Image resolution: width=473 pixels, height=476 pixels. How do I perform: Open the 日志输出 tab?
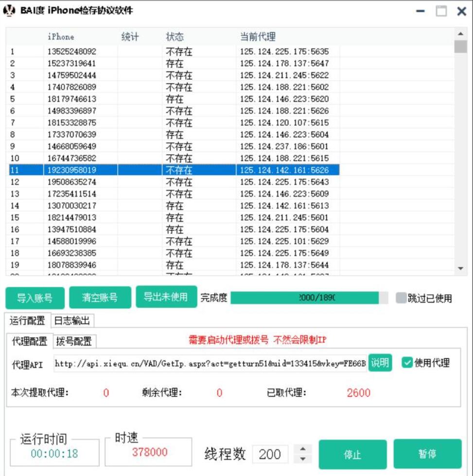(72, 320)
